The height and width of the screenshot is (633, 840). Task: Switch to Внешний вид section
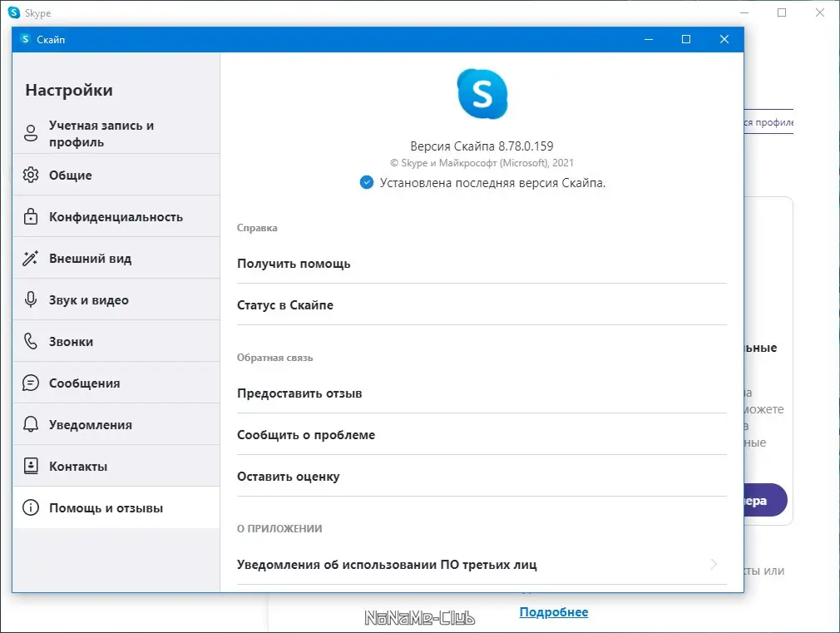click(x=116, y=258)
